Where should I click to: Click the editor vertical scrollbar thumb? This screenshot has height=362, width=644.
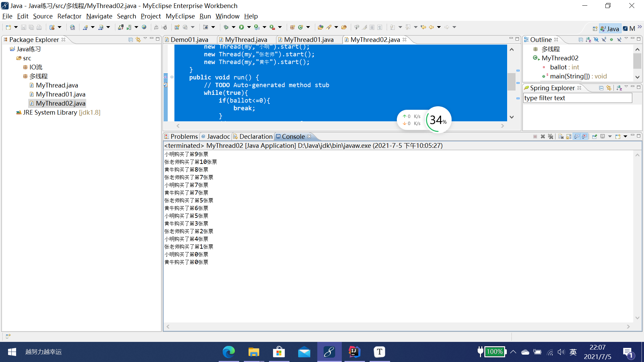coord(512,81)
